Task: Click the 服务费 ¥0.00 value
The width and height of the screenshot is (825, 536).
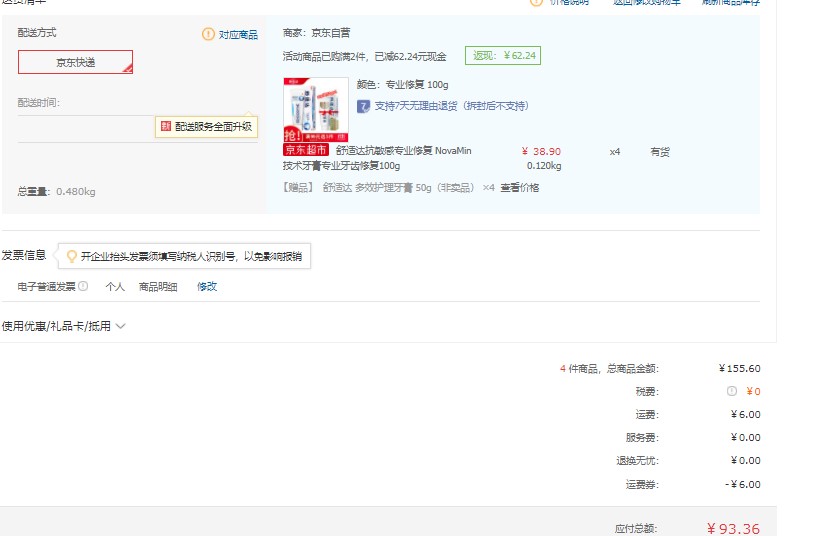Action: [x=746, y=438]
